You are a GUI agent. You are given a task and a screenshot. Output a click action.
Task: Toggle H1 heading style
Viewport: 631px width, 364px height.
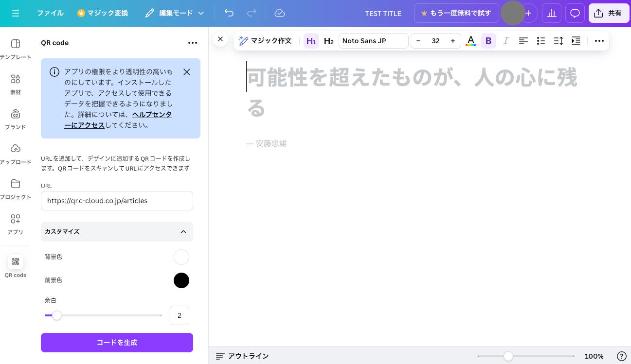click(x=311, y=41)
